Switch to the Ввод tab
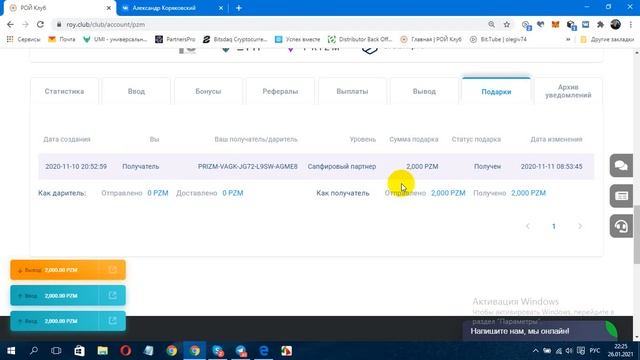The image size is (640, 360). pyautogui.click(x=136, y=91)
